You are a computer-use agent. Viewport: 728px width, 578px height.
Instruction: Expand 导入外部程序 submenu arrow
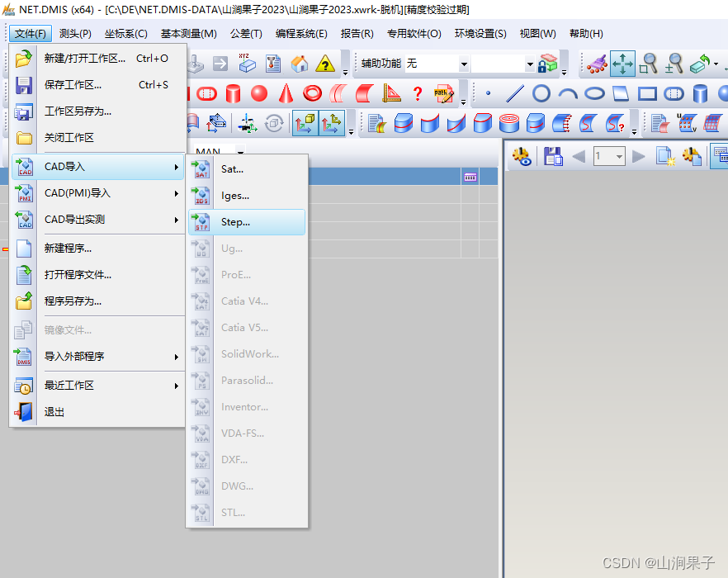(x=177, y=357)
